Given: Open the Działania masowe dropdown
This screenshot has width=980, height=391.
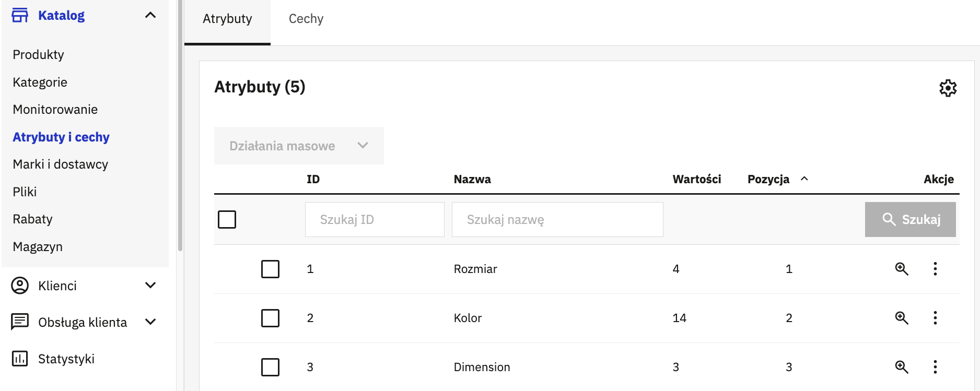Looking at the screenshot, I should [299, 146].
